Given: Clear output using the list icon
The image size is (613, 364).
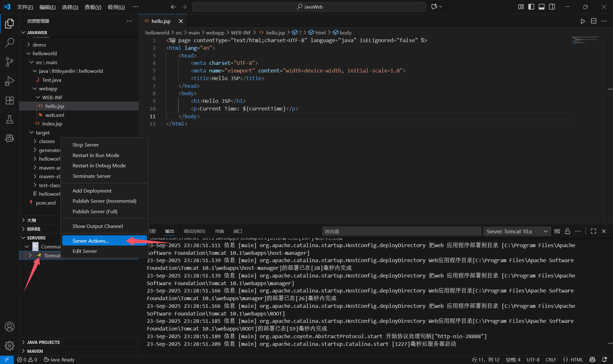Looking at the screenshot, I should pos(557,231).
